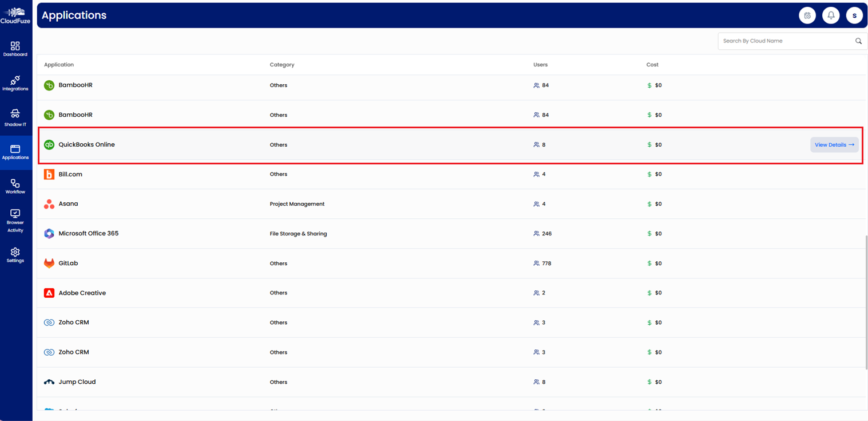This screenshot has width=868, height=421.
Task: Click View Details for QuickBooks Online
Action: (834, 144)
